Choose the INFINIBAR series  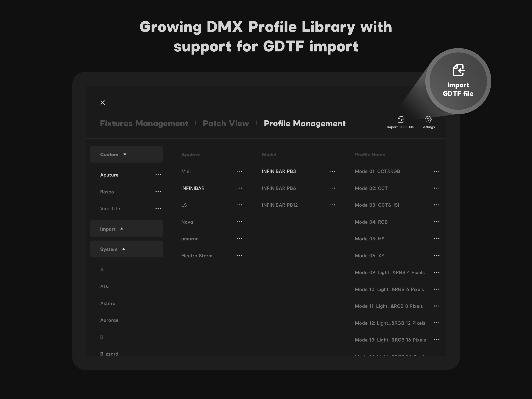pos(193,188)
